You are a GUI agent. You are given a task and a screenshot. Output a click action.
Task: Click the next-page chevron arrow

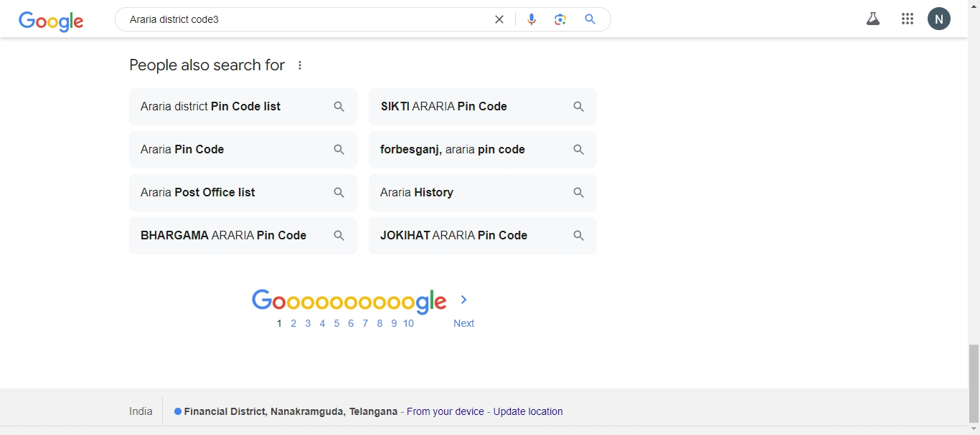click(x=464, y=300)
